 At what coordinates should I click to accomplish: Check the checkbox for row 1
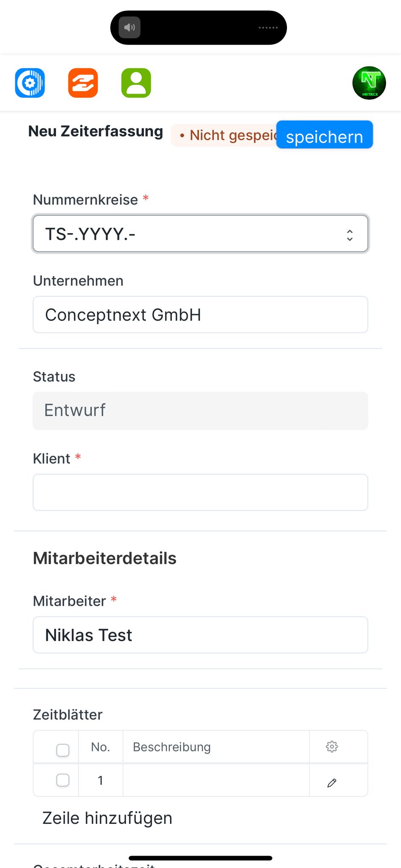tap(63, 780)
